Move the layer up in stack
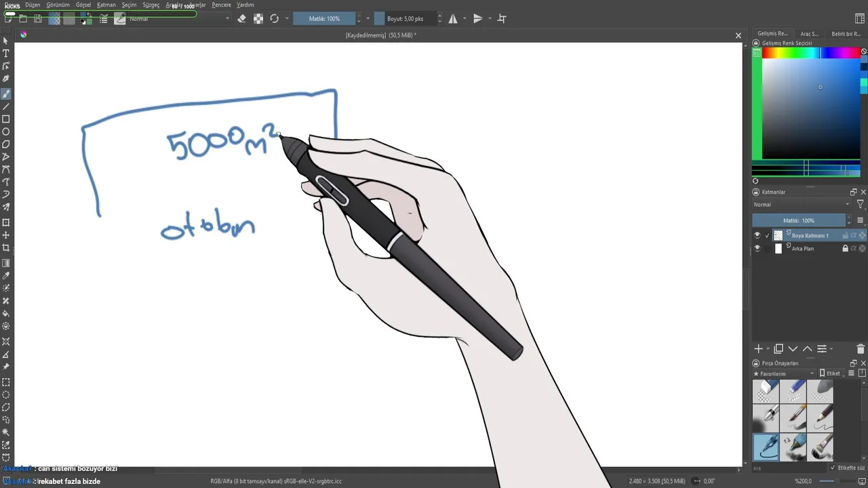Viewport: 868px width, 488px height. 807,349
